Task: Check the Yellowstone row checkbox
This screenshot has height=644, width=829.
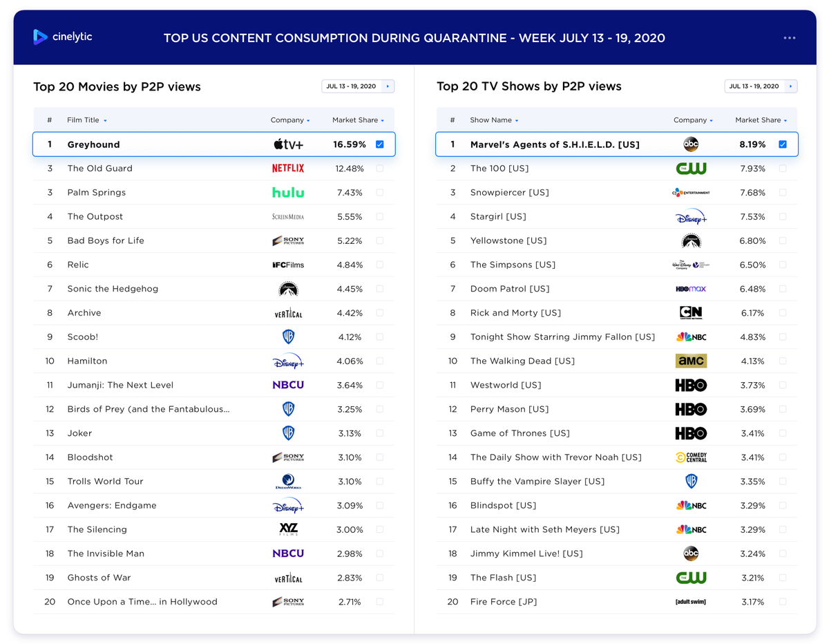Action: [783, 240]
